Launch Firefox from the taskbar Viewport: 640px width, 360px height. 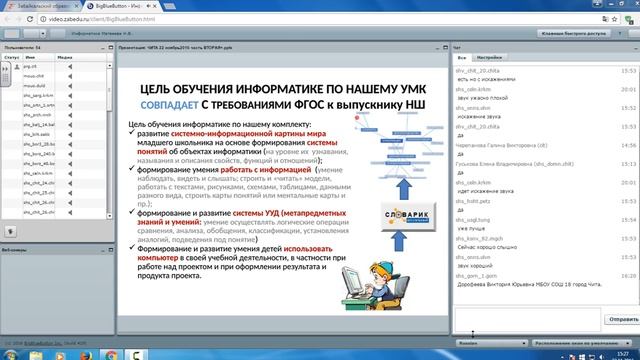pyautogui.click(x=86, y=355)
